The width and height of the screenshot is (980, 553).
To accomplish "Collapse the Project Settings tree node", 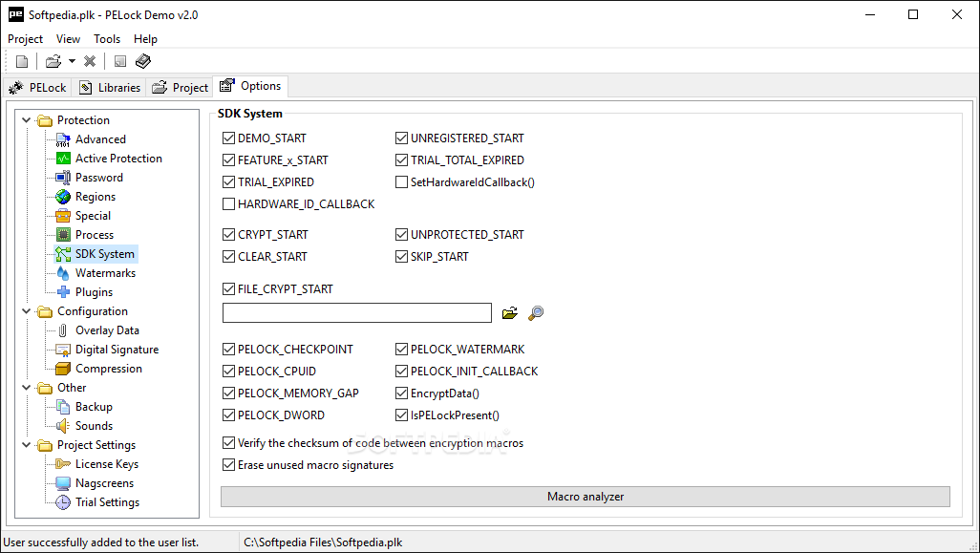I will 26,445.
